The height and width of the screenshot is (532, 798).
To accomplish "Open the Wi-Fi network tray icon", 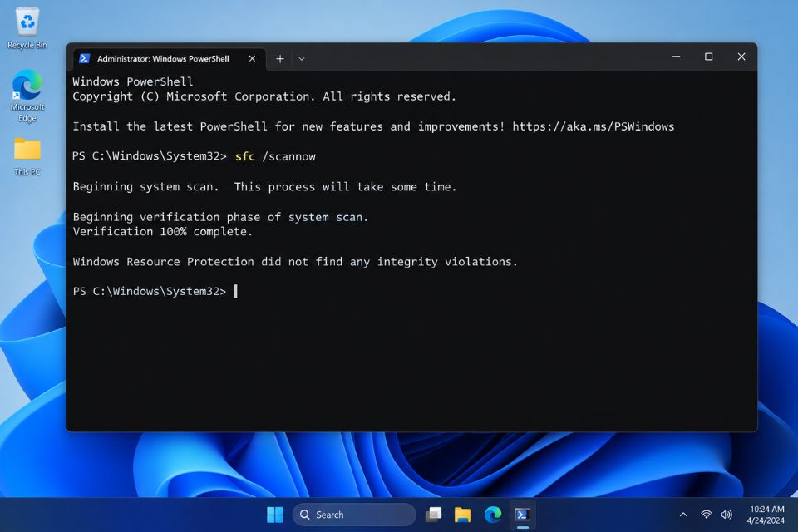I will pos(707,515).
